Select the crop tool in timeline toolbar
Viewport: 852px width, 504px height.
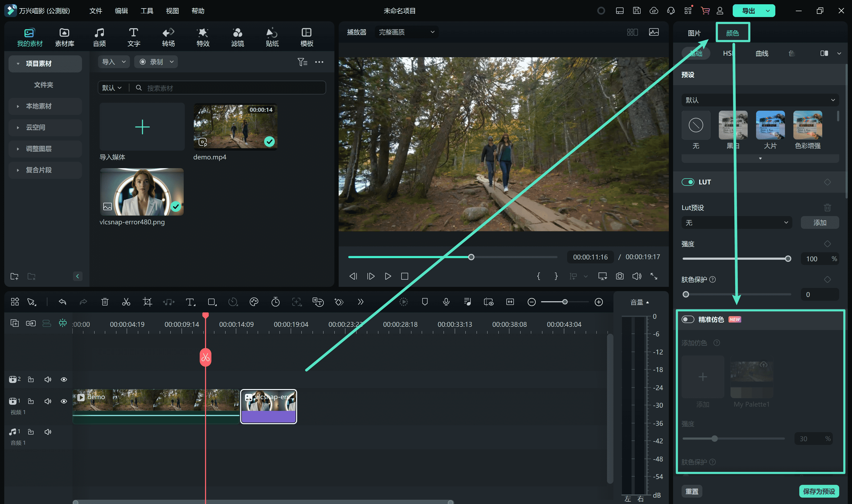click(x=148, y=302)
